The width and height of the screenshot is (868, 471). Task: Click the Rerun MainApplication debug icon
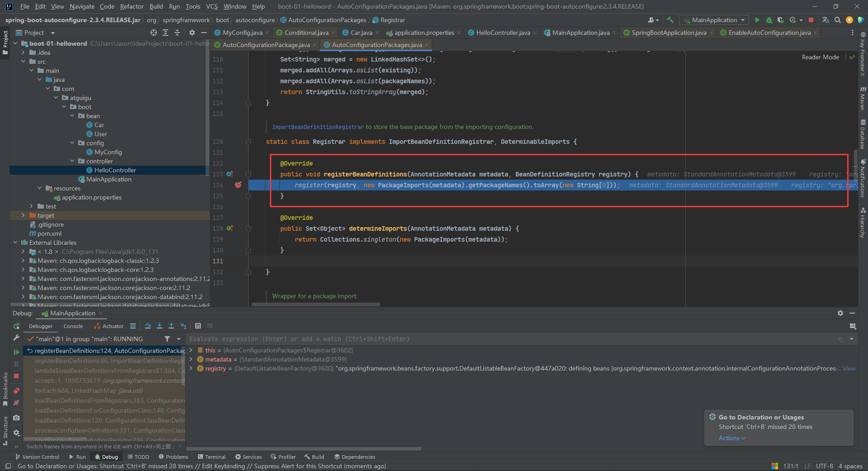16,326
